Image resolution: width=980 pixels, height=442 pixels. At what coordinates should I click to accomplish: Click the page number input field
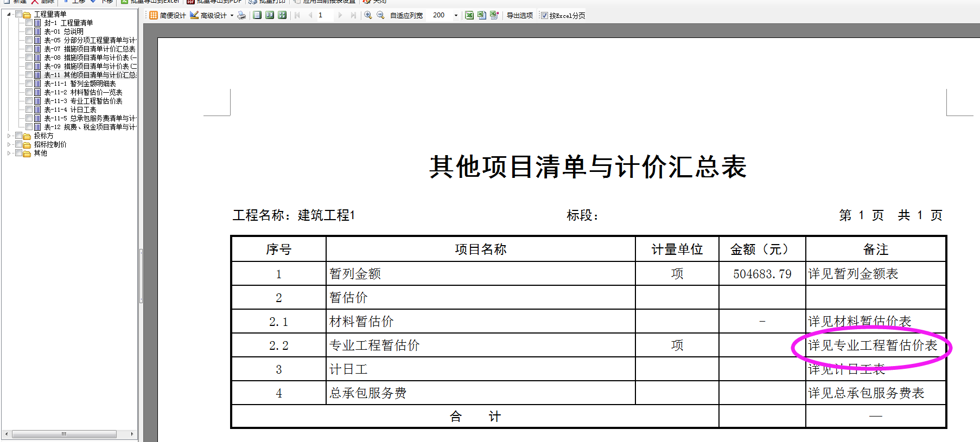click(325, 15)
